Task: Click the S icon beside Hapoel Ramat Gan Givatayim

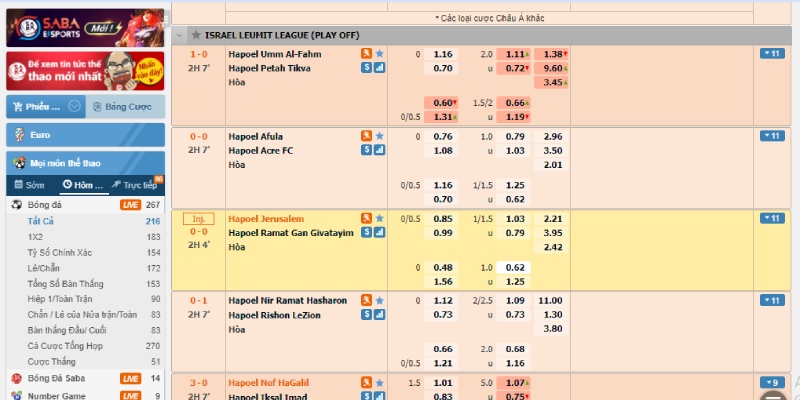Action: pyautogui.click(x=367, y=233)
